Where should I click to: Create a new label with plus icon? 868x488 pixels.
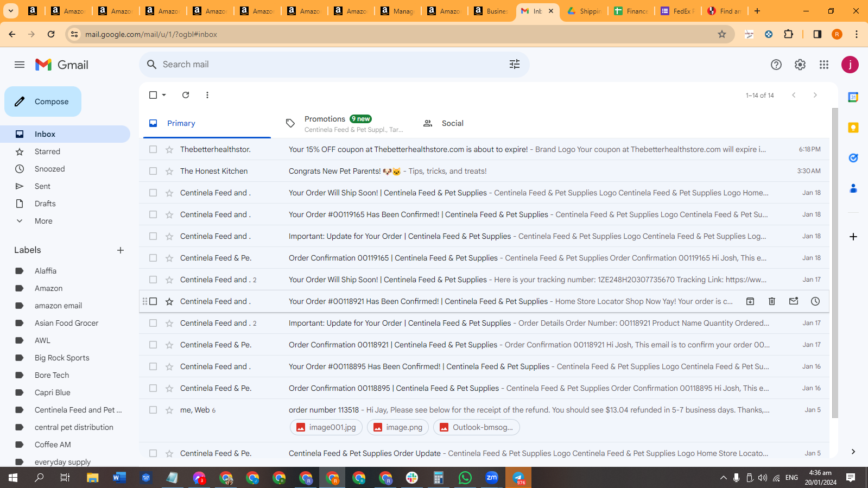pos(121,250)
